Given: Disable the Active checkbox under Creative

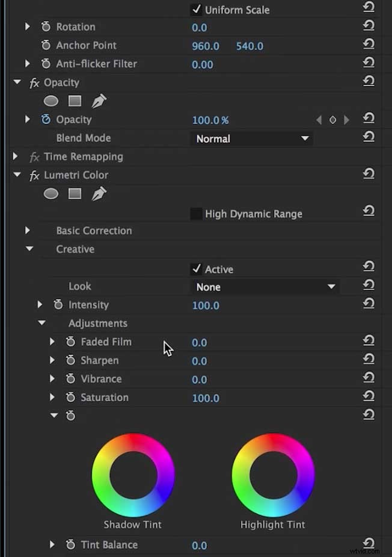Looking at the screenshot, I should click(x=195, y=269).
